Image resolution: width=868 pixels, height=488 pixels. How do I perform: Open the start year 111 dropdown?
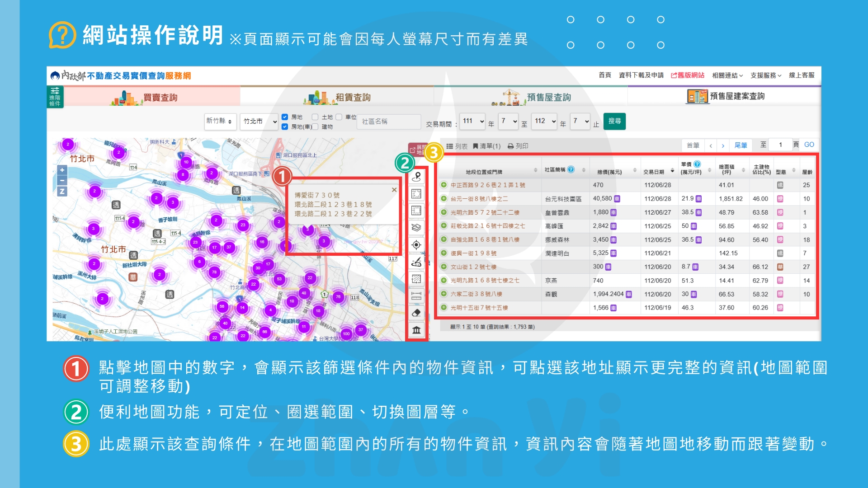473,121
